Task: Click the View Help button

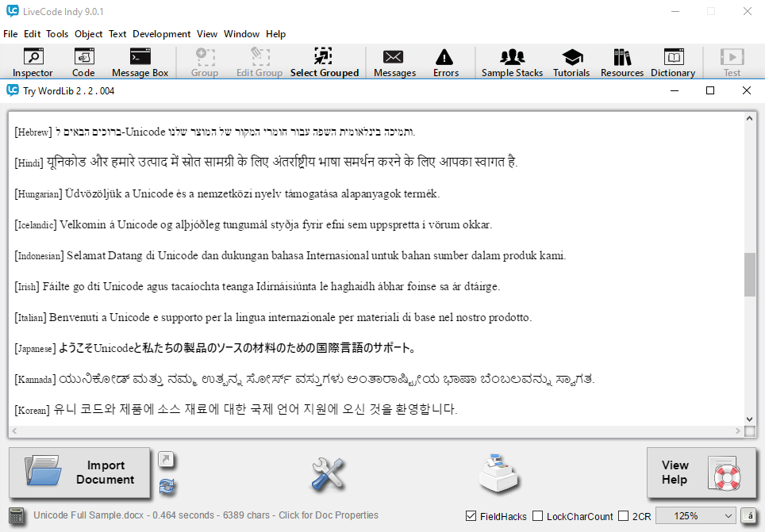Action: pyautogui.click(x=701, y=473)
